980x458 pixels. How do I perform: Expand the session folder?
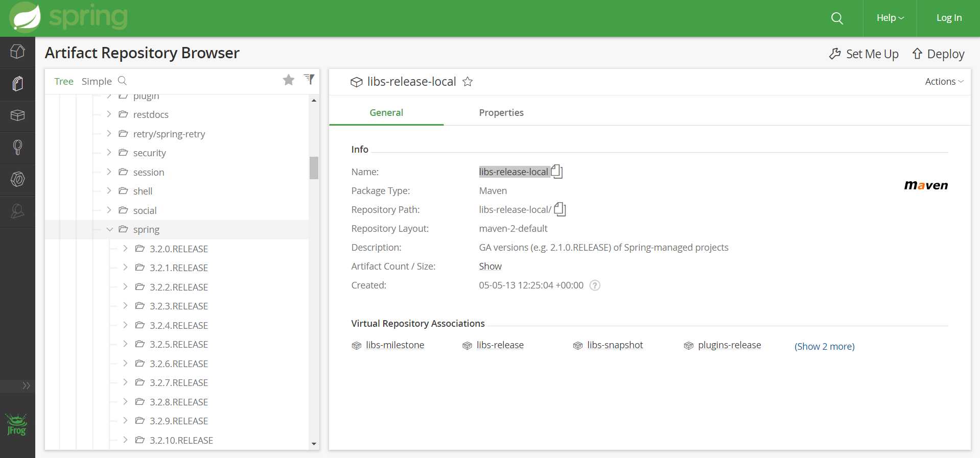pyautogui.click(x=109, y=172)
